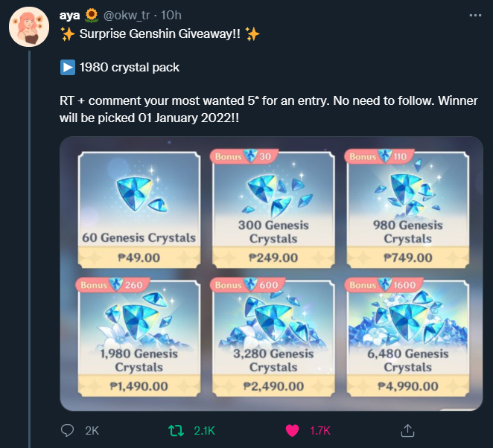Click the ₱249.00 price button
The width and height of the screenshot is (493, 448).
pos(273,257)
